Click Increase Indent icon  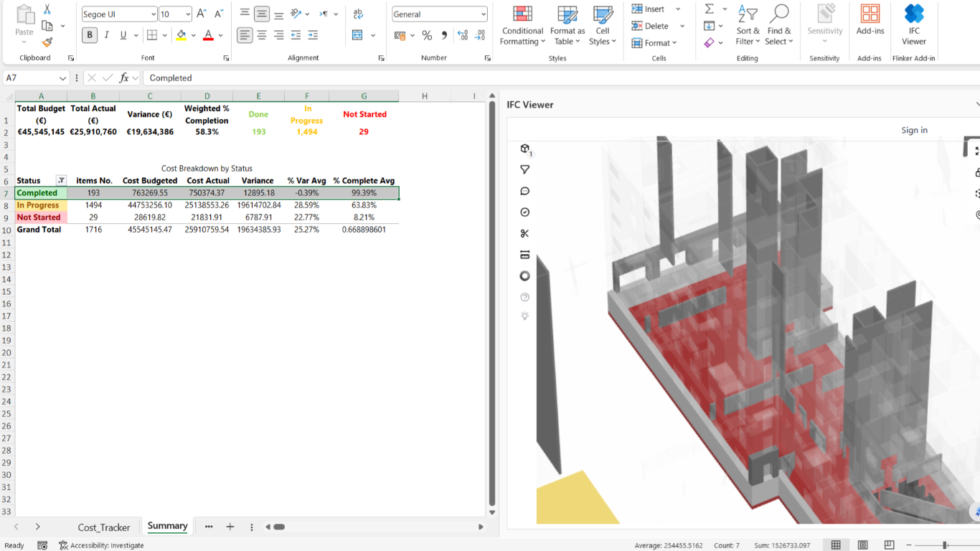[x=313, y=35]
